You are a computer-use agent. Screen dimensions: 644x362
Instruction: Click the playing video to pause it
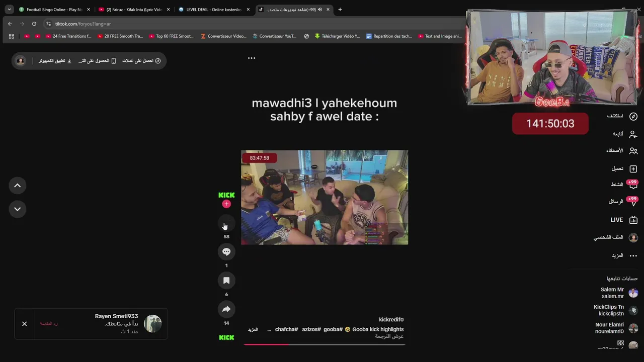click(325, 197)
